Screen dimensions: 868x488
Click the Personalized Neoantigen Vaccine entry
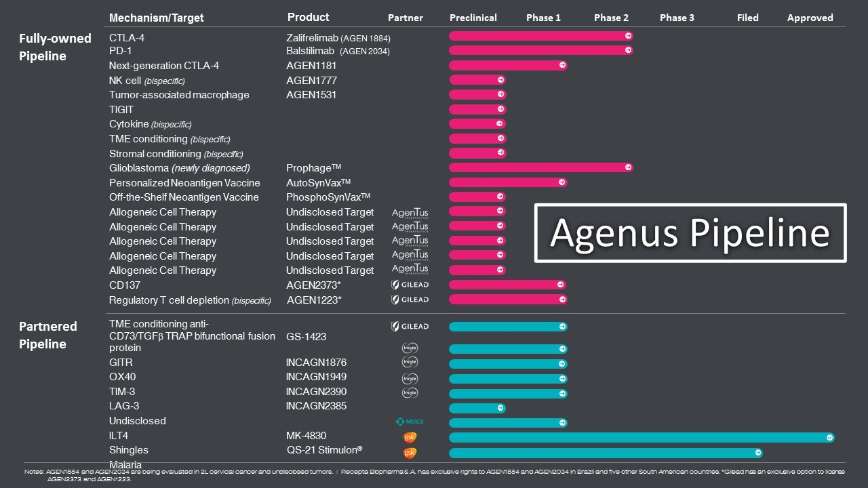[x=184, y=183]
